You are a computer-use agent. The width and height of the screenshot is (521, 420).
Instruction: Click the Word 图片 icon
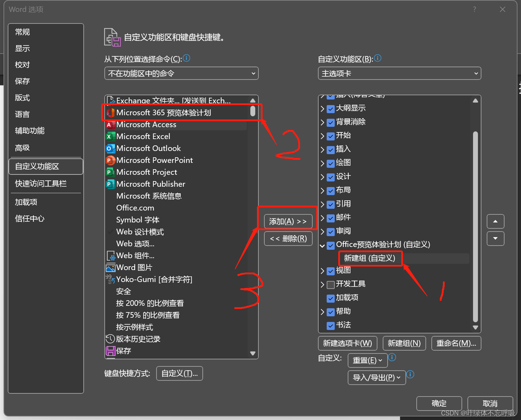click(x=110, y=268)
